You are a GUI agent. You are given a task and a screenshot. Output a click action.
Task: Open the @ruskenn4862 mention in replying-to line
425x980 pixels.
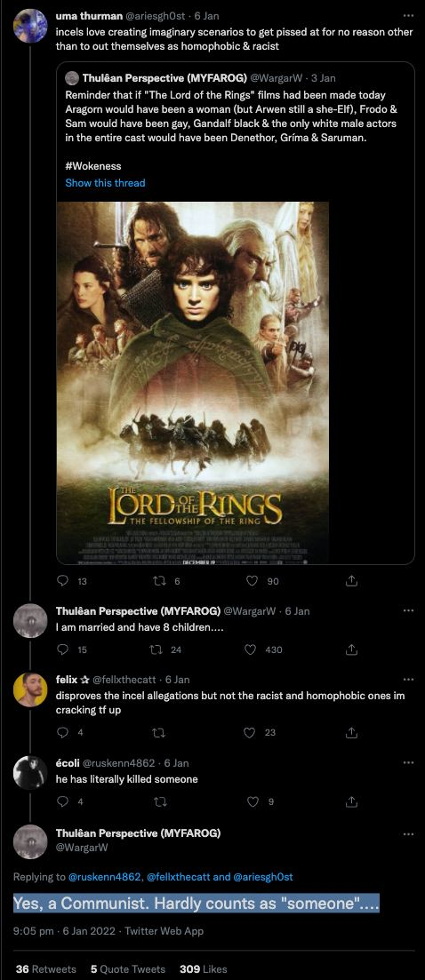(105, 877)
